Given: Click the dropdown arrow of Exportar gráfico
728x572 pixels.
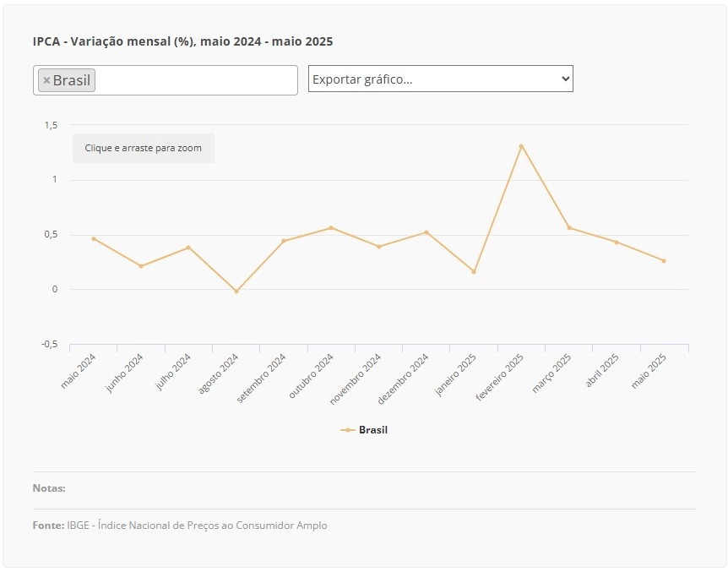Looking at the screenshot, I should point(566,79).
